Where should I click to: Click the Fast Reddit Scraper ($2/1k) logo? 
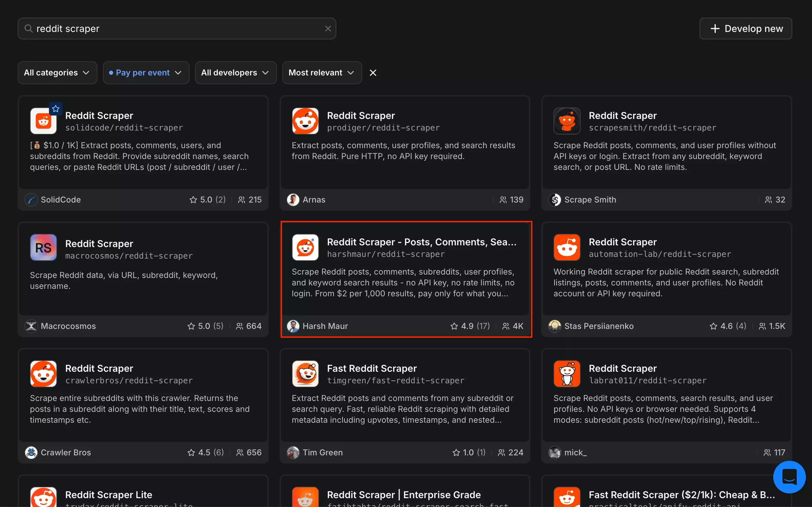tap(567, 497)
